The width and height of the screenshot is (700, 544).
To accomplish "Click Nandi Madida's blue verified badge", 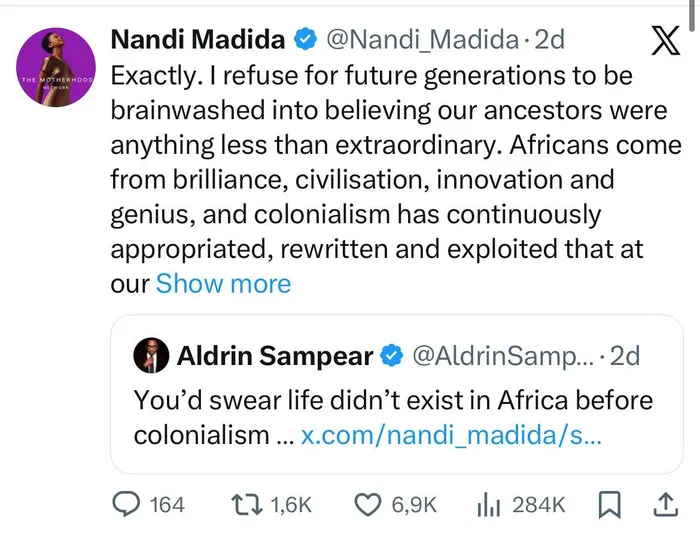I will (304, 41).
